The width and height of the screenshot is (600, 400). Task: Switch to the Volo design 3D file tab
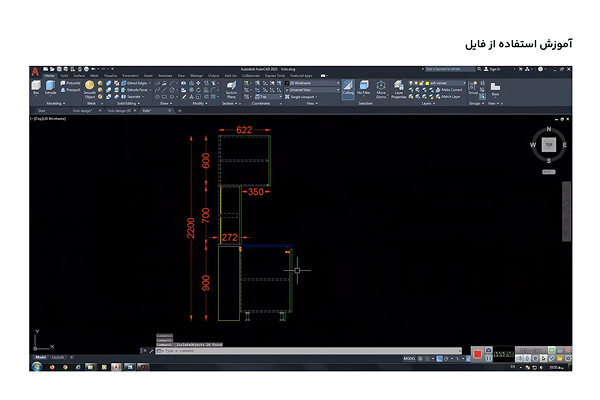(119, 111)
